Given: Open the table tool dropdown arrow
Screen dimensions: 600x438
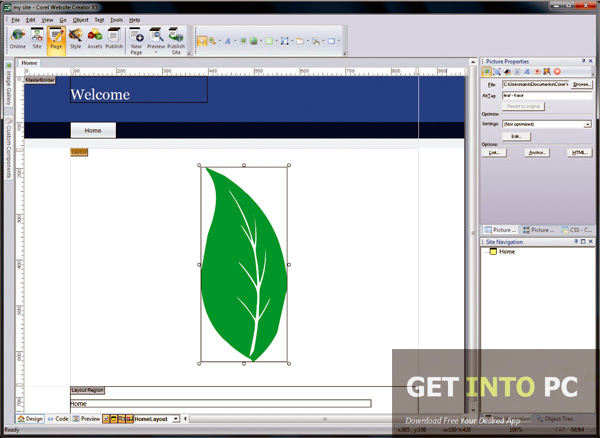Looking at the screenshot, I should point(276,41).
